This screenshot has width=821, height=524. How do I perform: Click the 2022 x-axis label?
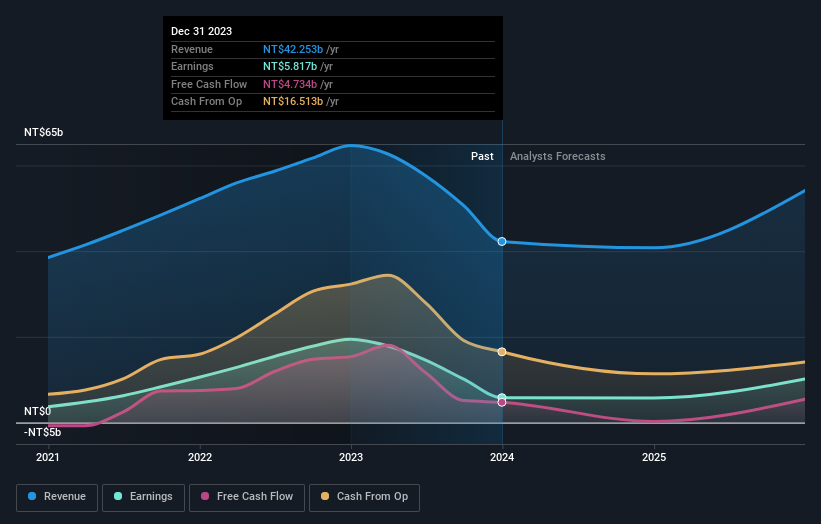(x=200, y=458)
